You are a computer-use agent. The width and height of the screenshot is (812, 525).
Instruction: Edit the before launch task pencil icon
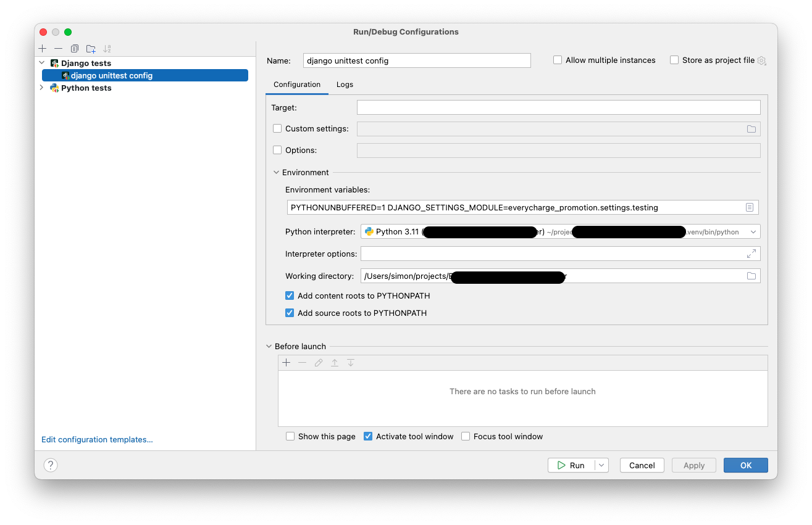[x=319, y=363]
